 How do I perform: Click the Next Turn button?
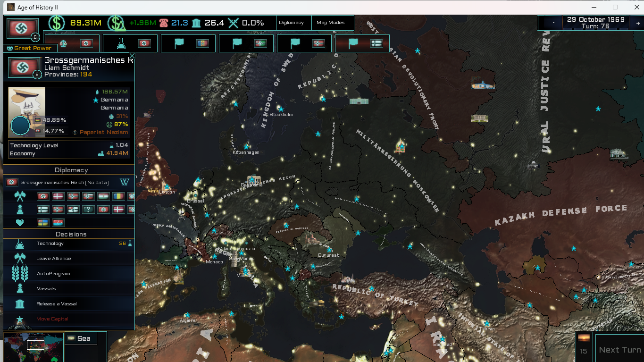point(619,350)
